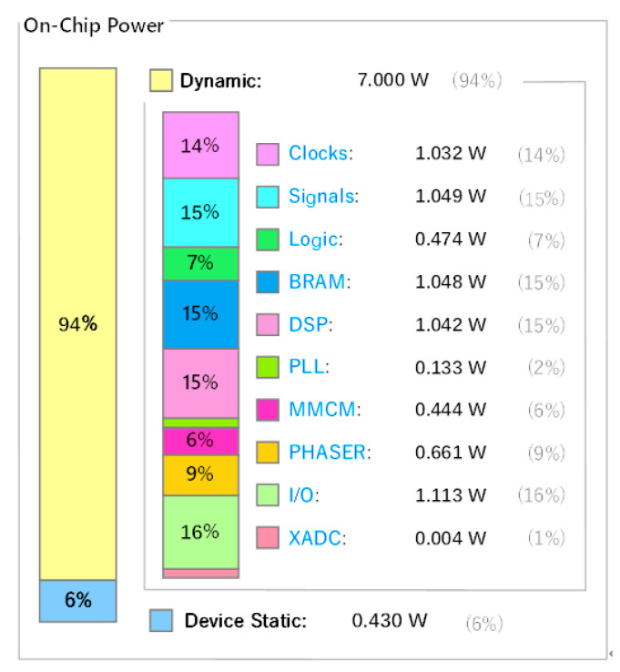
Task: Click the PHASER link
Action: click(x=330, y=453)
